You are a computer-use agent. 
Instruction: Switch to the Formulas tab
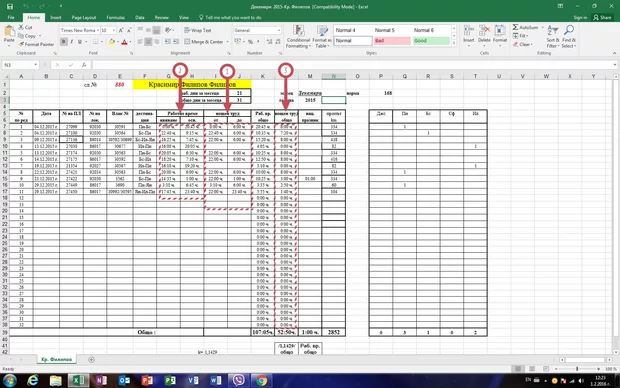pyautogui.click(x=115, y=17)
